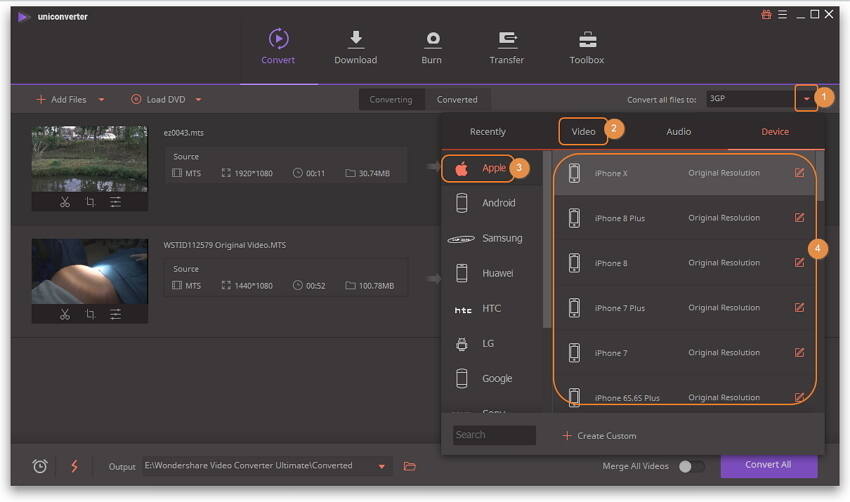The height and width of the screenshot is (502, 850).
Task: Expand the output path dropdown arrow
Action: [382, 466]
